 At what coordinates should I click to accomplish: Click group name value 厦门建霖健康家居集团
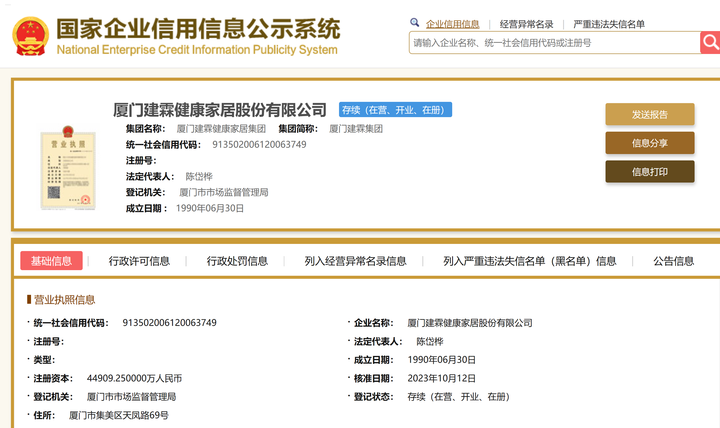coord(221,129)
